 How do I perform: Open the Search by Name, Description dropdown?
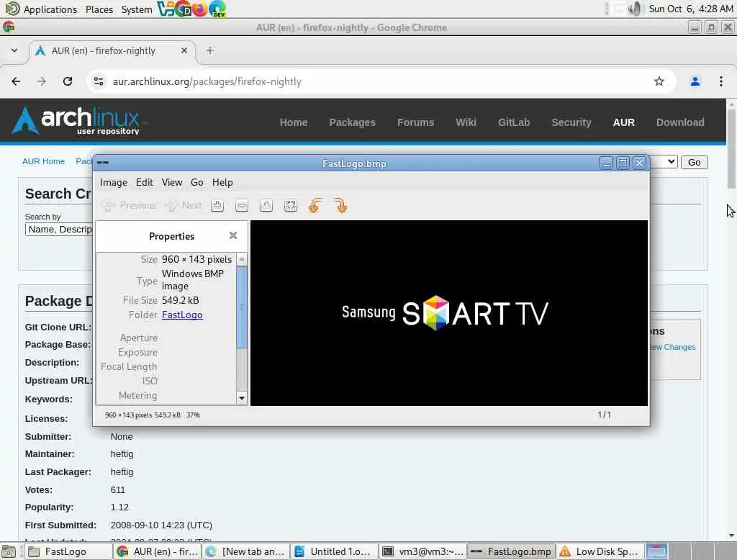(59, 230)
